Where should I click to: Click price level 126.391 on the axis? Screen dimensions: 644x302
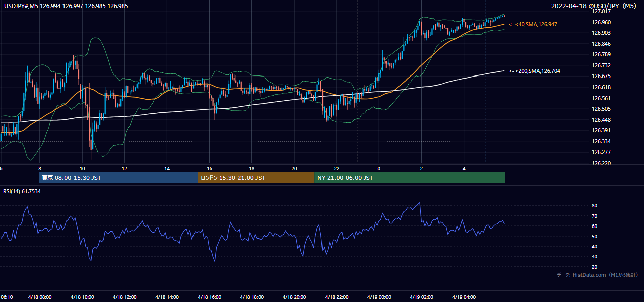[x=601, y=130]
